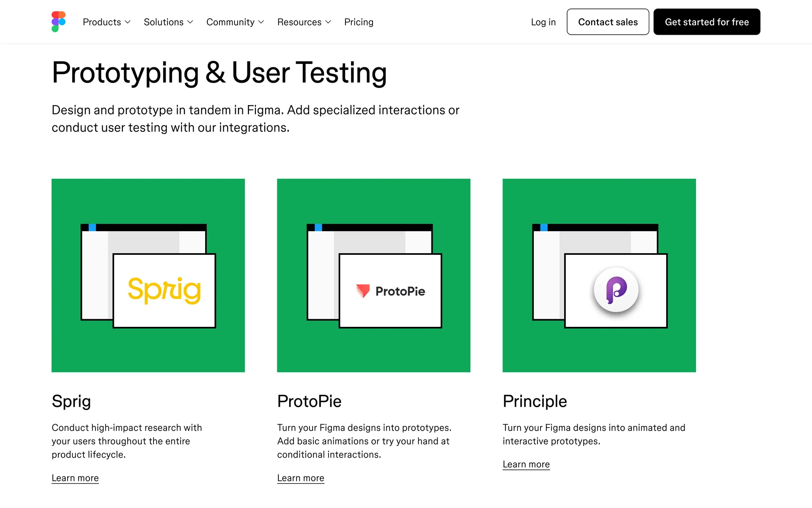
Task: Click Get started for free
Action: coord(706,22)
